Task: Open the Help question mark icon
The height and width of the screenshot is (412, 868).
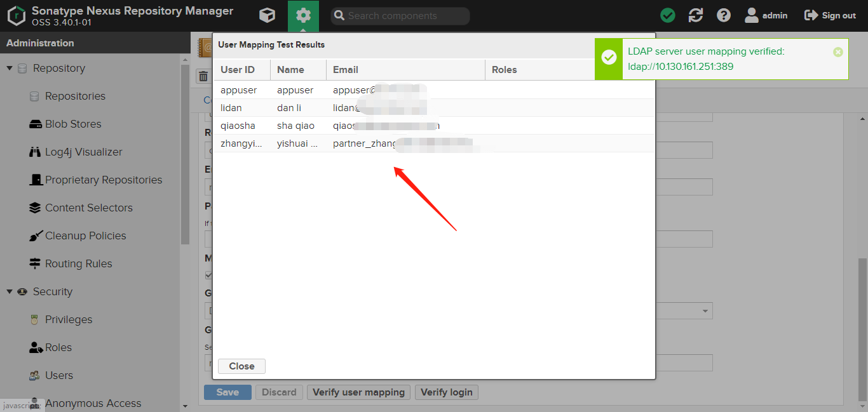Action: [724, 15]
